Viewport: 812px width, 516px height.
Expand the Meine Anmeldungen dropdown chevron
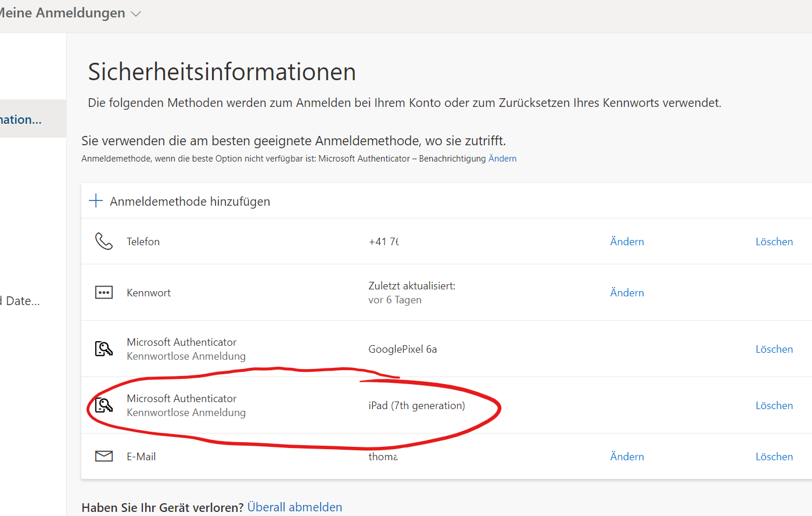click(136, 14)
